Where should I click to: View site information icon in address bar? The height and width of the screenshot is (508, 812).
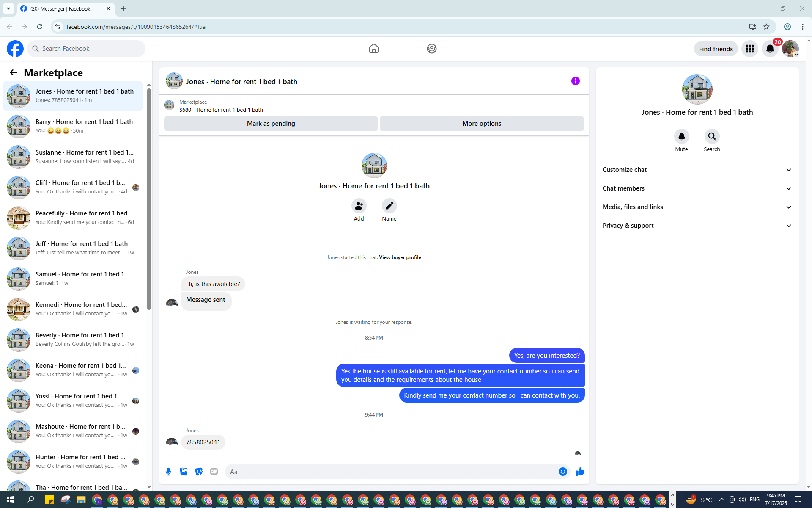click(58, 27)
